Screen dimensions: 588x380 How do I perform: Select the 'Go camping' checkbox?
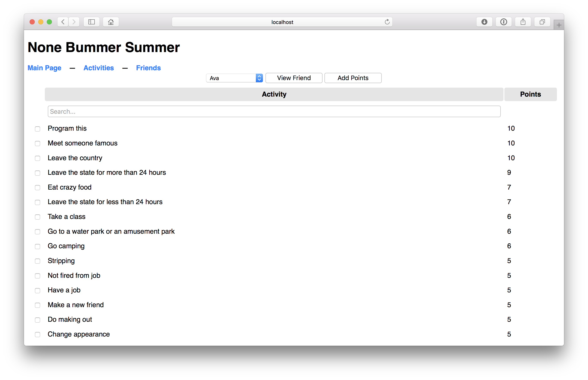pos(38,247)
